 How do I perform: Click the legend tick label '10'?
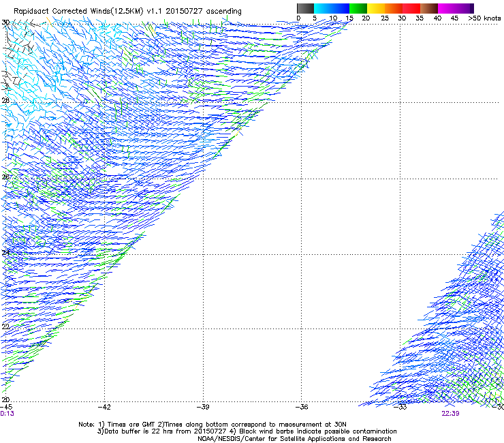coord(333,18)
